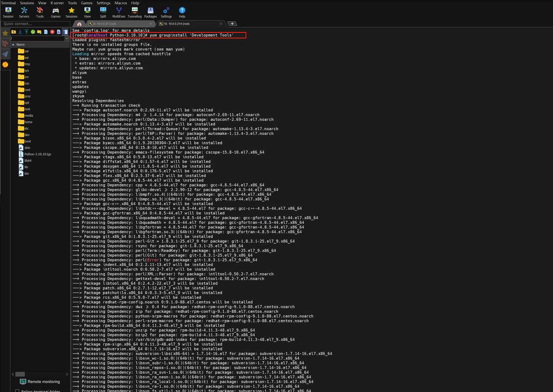Viewport: 553px width, 392px height.
Task: Open the Packages toolbar icon
Action: click(x=150, y=12)
